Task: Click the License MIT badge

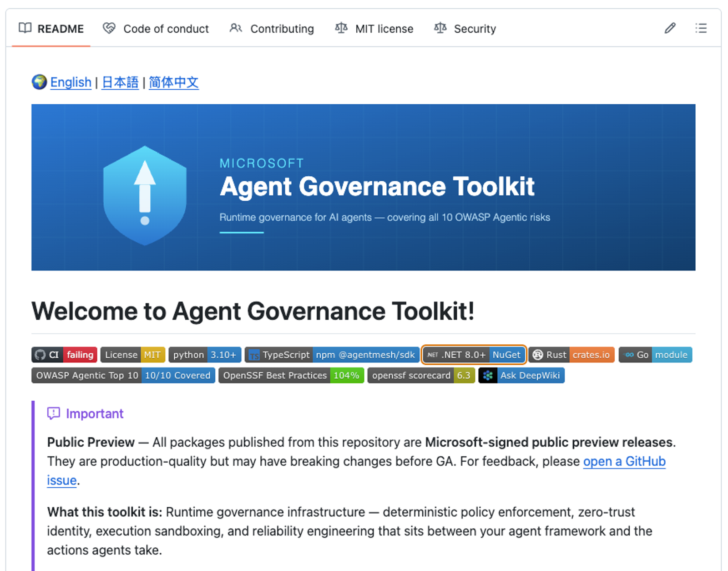Action: [x=133, y=355]
